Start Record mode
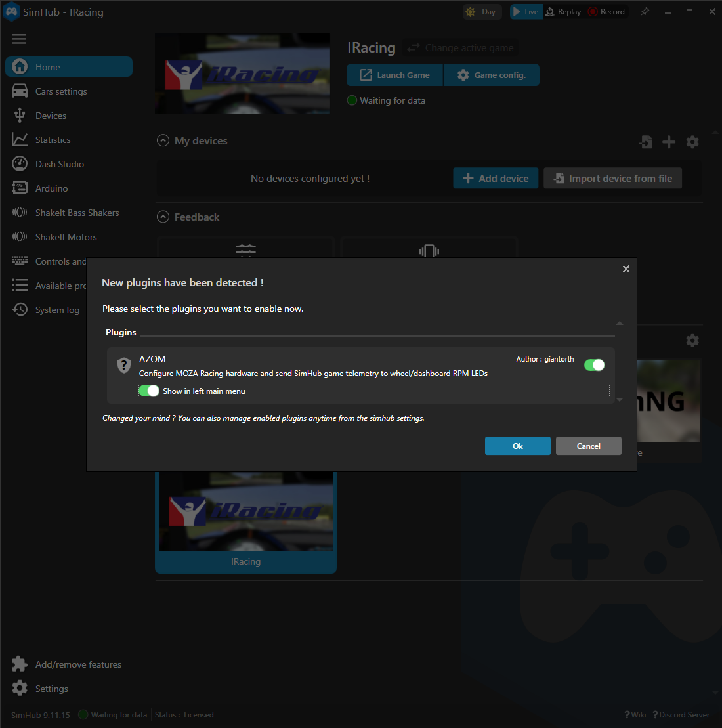The width and height of the screenshot is (722, 728). (607, 12)
